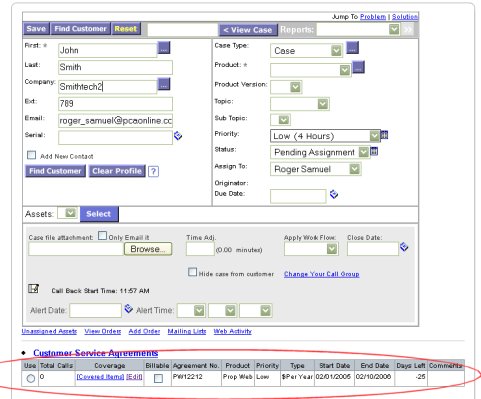Click the Serial field lookup diamond icon

(x=178, y=136)
